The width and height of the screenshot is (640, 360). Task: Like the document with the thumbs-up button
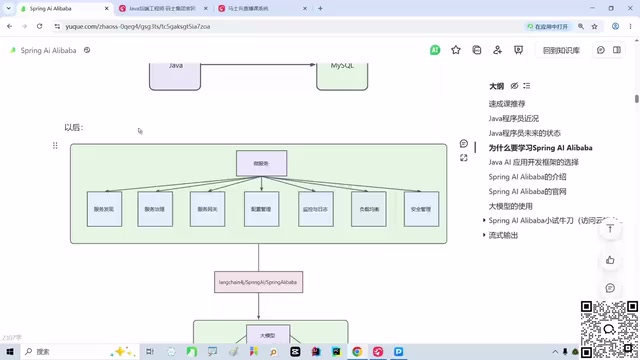coord(610,260)
